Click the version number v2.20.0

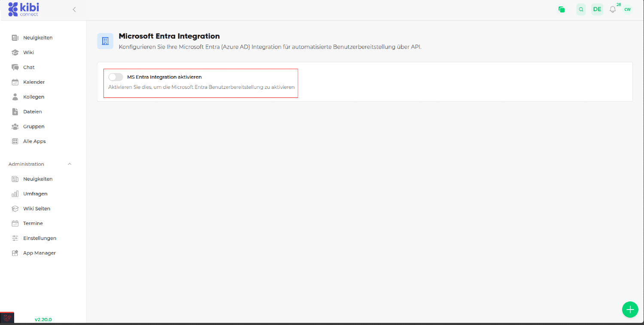coord(43,319)
